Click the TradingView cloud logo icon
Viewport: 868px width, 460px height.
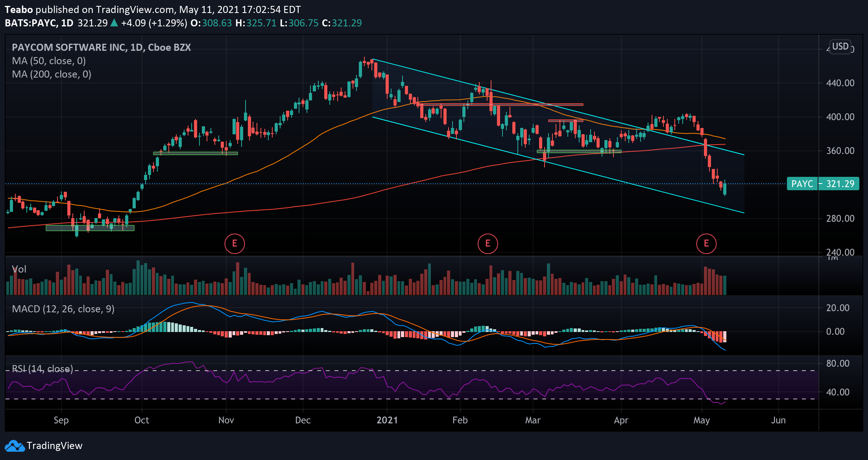(15, 446)
